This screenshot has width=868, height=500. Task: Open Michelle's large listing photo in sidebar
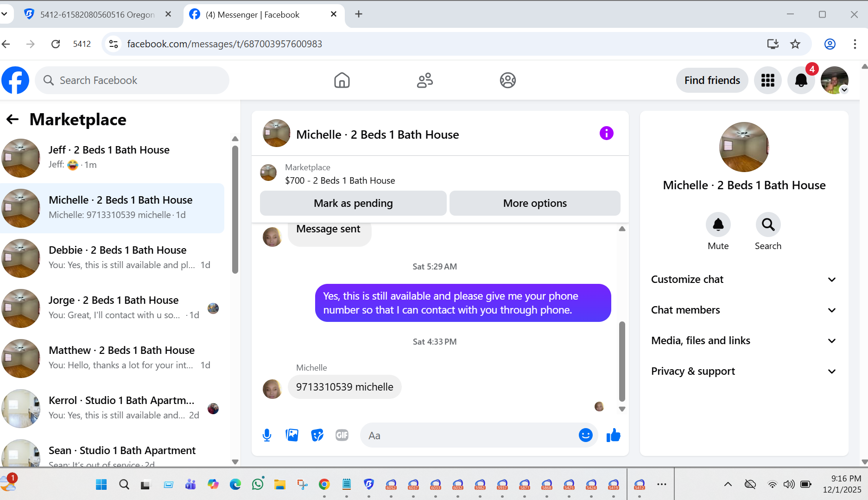coord(744,147)
